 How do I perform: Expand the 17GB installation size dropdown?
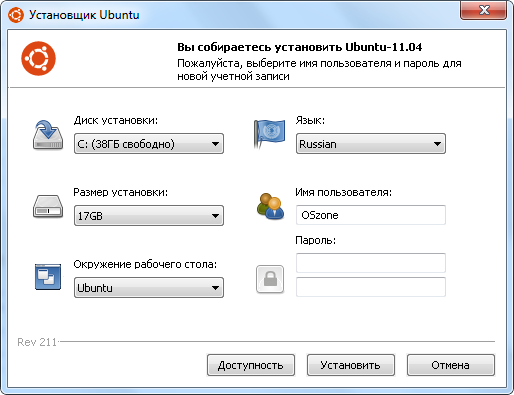point(149,216)
